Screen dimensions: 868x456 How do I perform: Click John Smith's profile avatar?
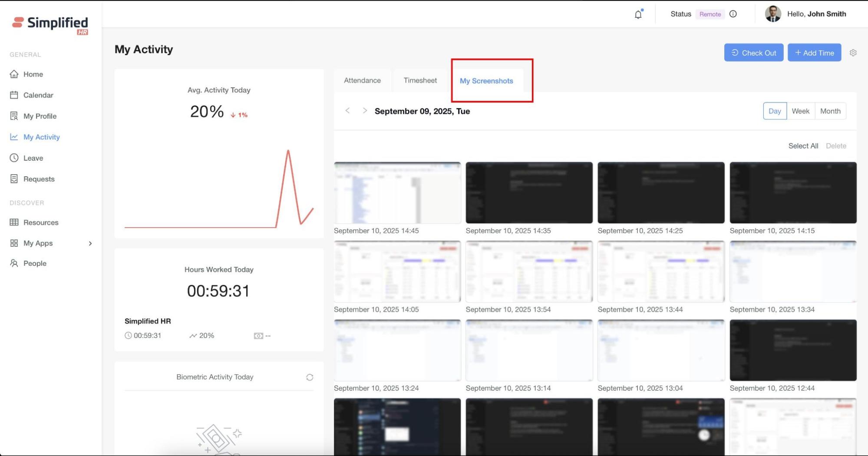click(x=773, y=14)
